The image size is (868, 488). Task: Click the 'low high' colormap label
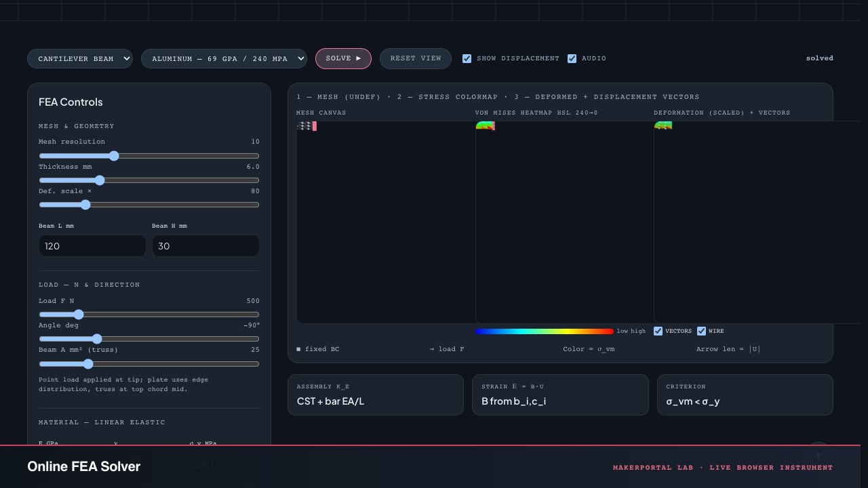[631, 331]
